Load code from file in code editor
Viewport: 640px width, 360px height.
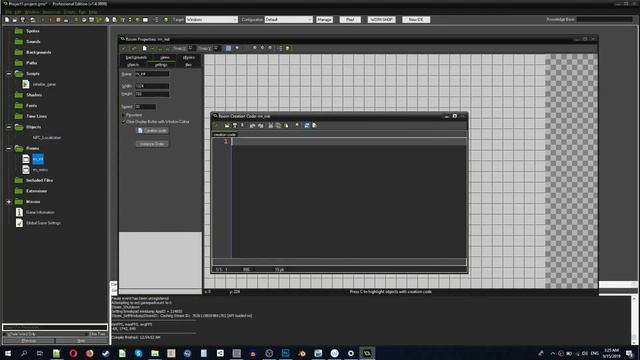227,125
